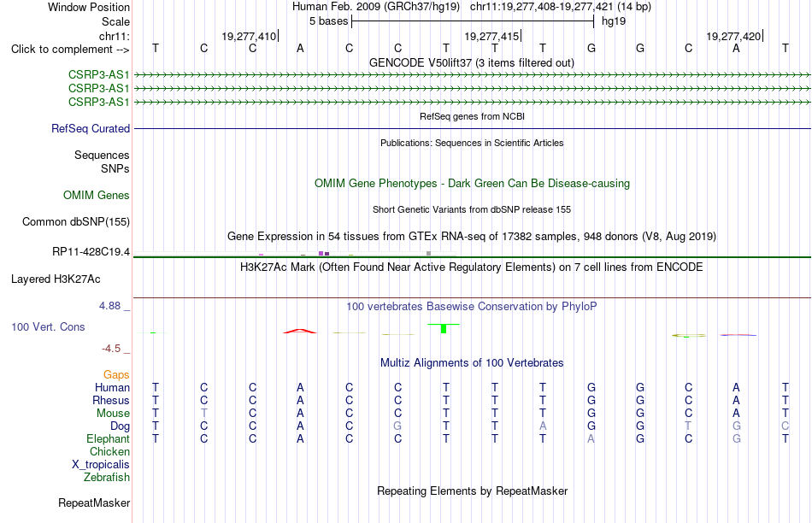Click the hg19 label beside scale bar
The height and width of the screenshot is (523, 812).
(x=614, y=21)
